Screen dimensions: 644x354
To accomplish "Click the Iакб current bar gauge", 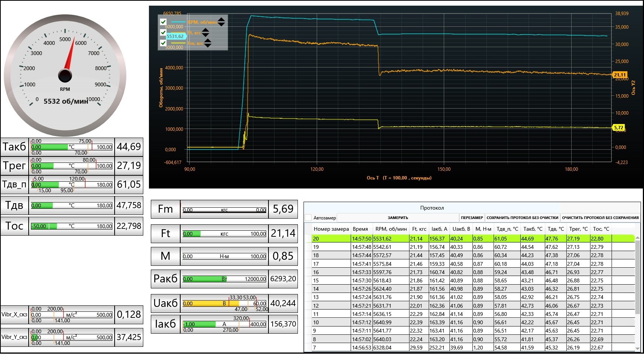I will (x=224, y=324).
